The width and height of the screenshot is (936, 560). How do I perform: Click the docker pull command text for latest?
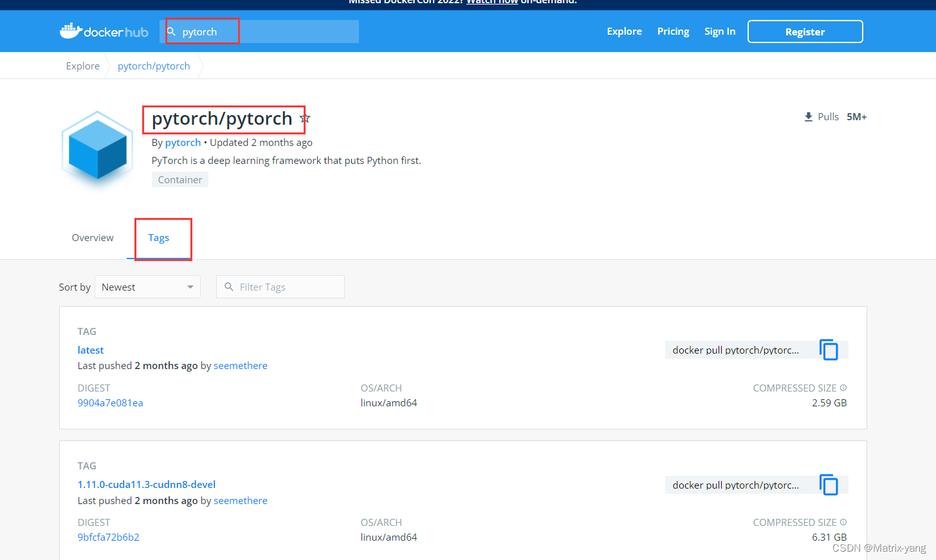[736, 350]
